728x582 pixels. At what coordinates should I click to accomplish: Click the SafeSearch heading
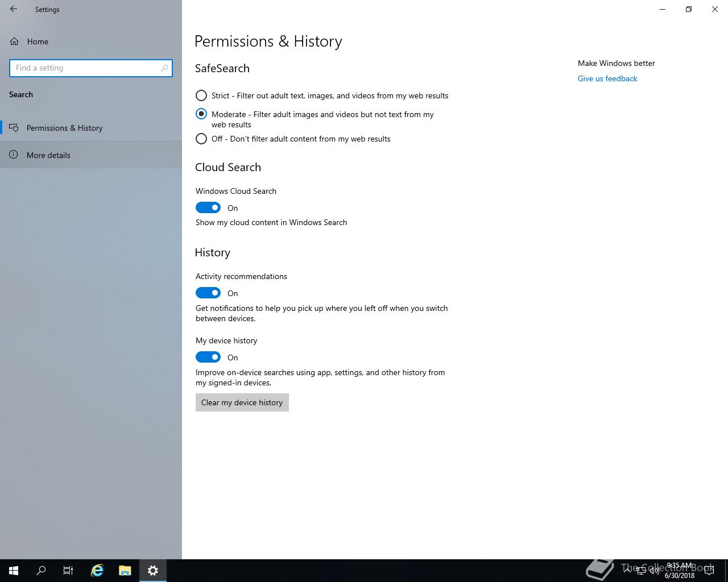[x=222, y=68]
